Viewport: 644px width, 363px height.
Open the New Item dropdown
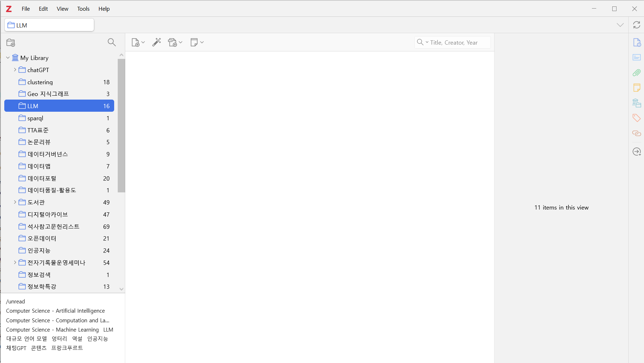(x=138, y=42)
